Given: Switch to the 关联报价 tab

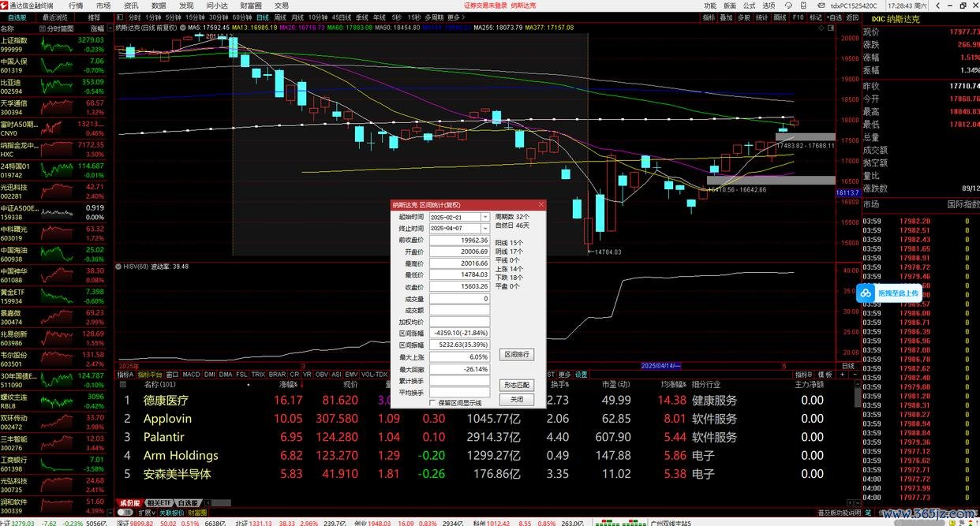Looking at the screenshot, I should click(170, 513).
